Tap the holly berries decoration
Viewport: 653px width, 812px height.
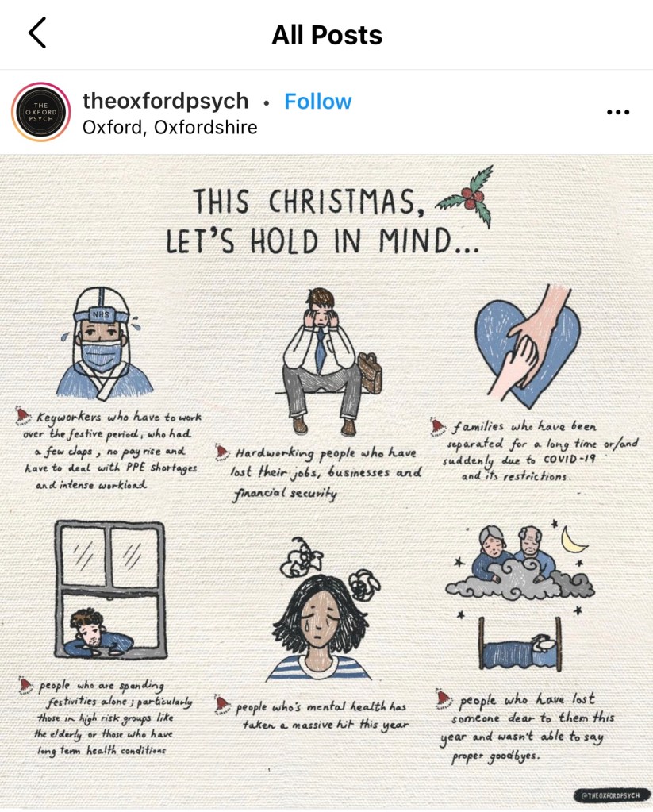click(466, 195)
